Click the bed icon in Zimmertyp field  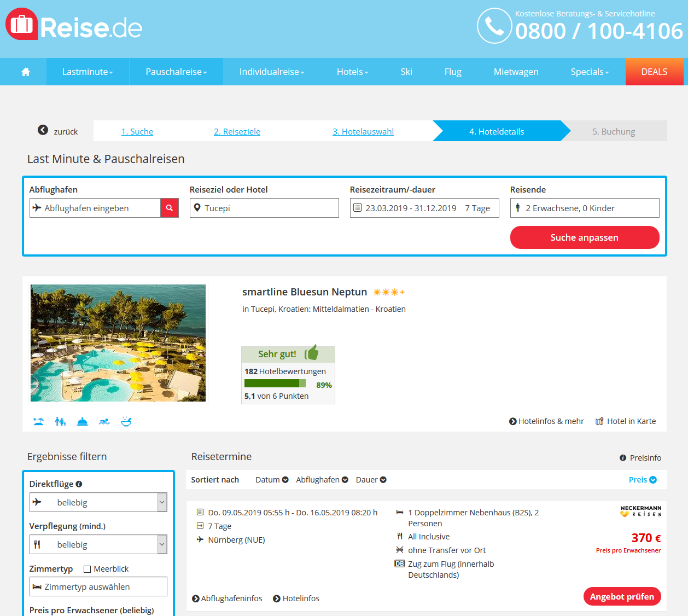[x=37, y=586]
